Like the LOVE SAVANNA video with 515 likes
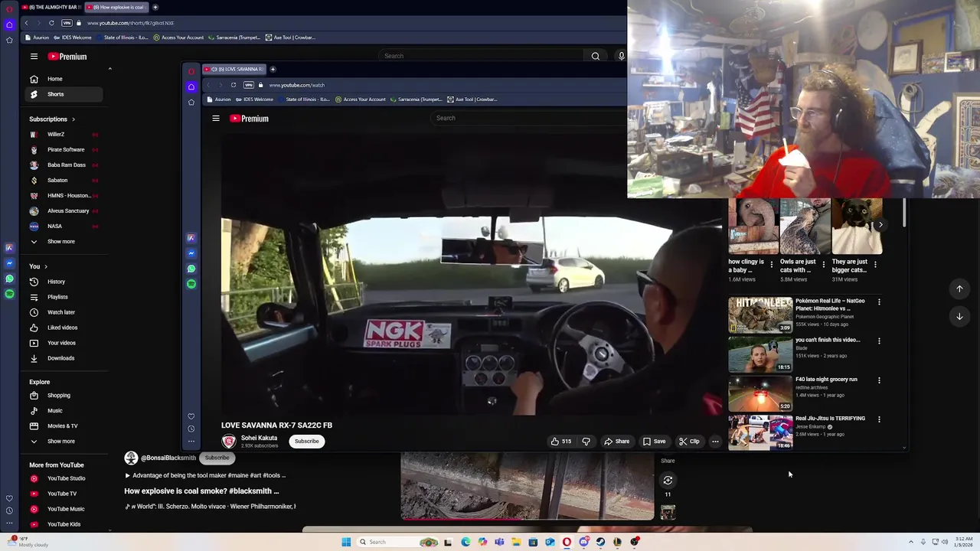Image resolution: width=980 pixels, height=551 pixels. click(x=561, y=442)
